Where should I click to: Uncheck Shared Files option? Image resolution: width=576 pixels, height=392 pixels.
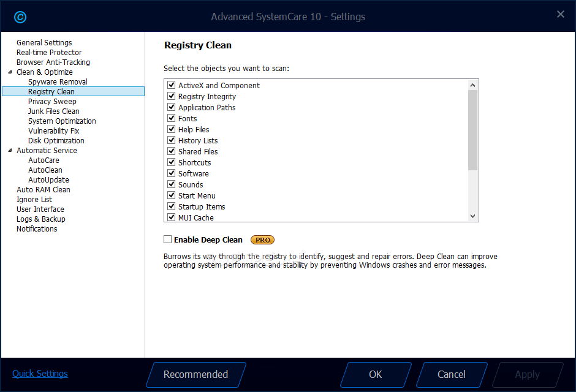(x=171, y=151)
